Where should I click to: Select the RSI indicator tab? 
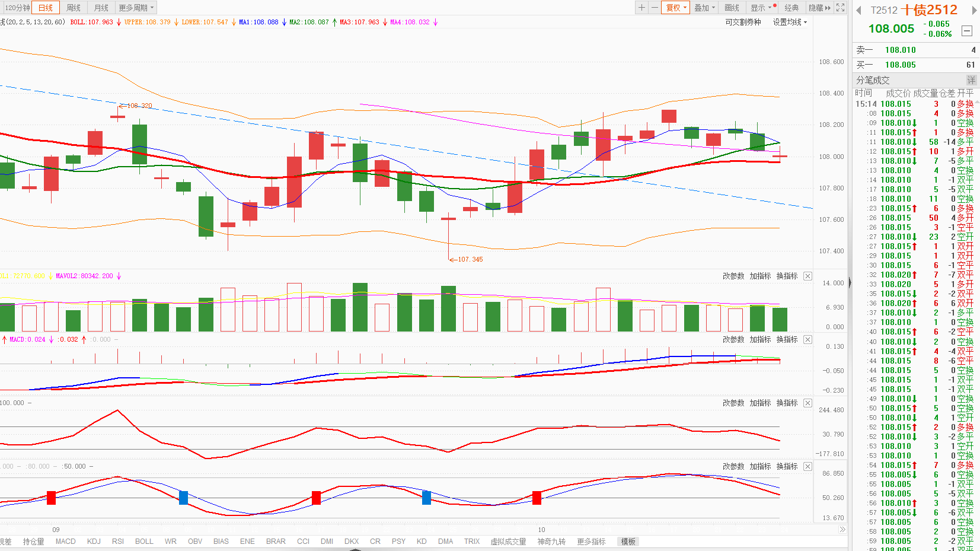point(118,542)
